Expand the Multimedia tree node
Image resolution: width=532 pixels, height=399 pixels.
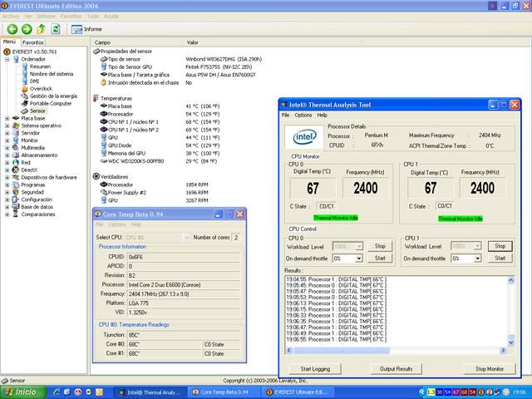(x=7, y=148)
